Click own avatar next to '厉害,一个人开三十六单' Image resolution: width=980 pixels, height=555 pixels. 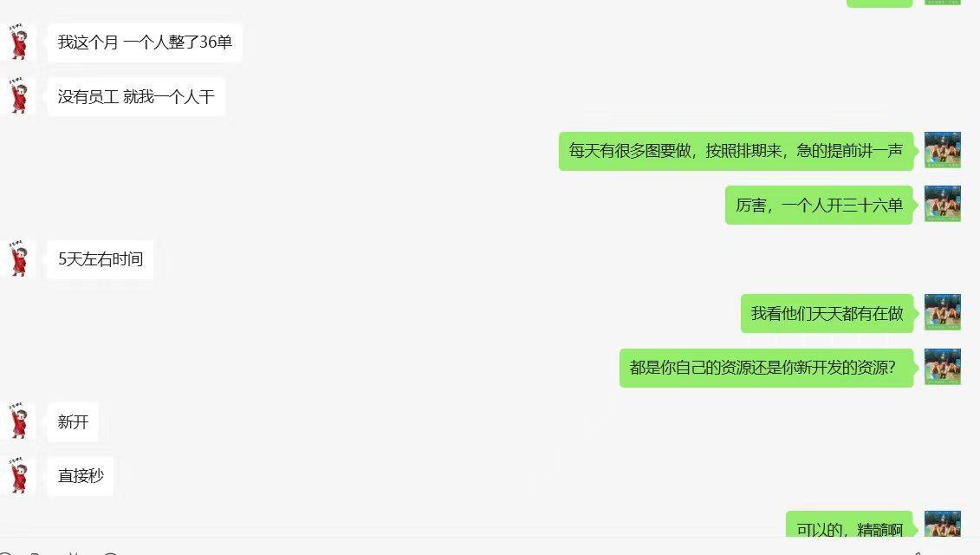coord(943,204)
